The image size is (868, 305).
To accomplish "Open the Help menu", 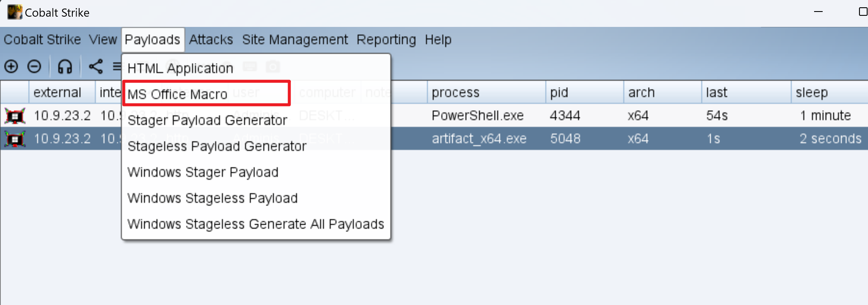I will pyautogui.click(x=438, y=40).
